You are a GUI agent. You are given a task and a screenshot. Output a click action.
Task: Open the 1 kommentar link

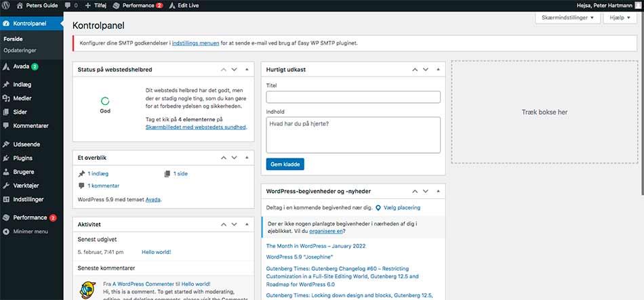point(104,186)
